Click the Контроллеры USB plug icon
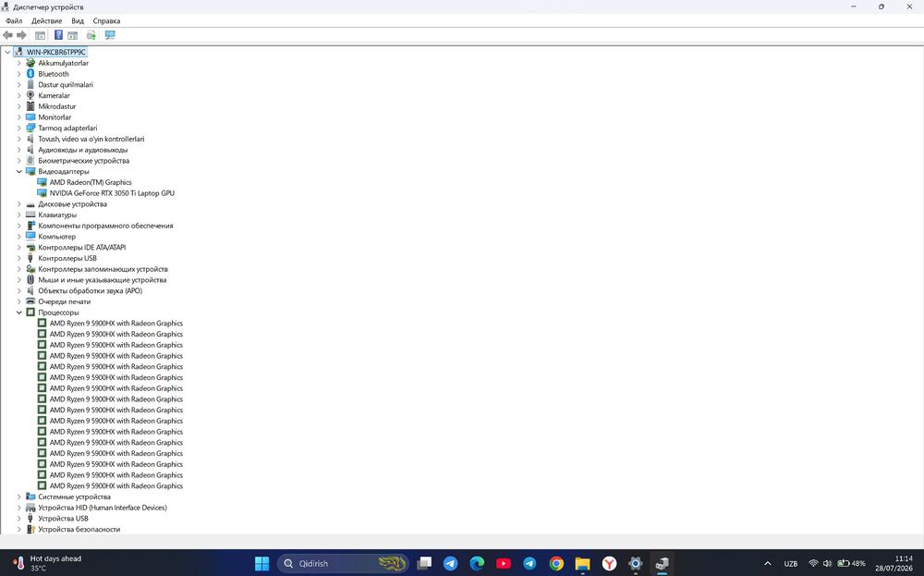 point(30,258)
